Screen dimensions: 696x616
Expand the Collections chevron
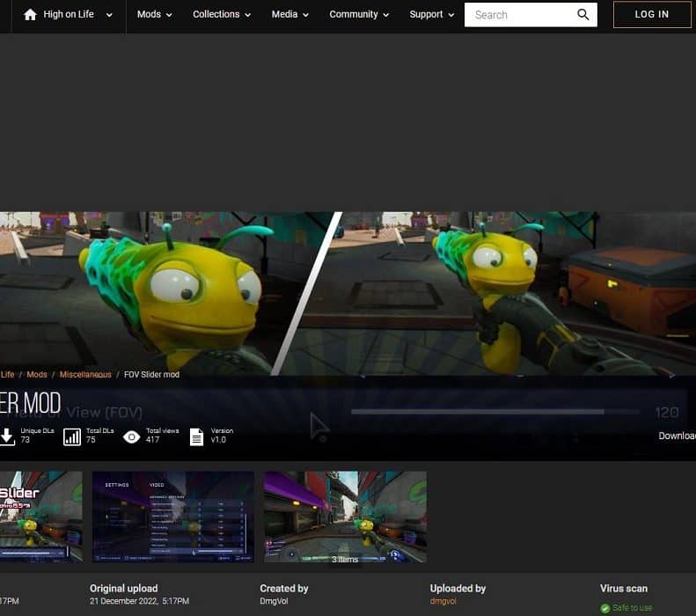(247, 15)
